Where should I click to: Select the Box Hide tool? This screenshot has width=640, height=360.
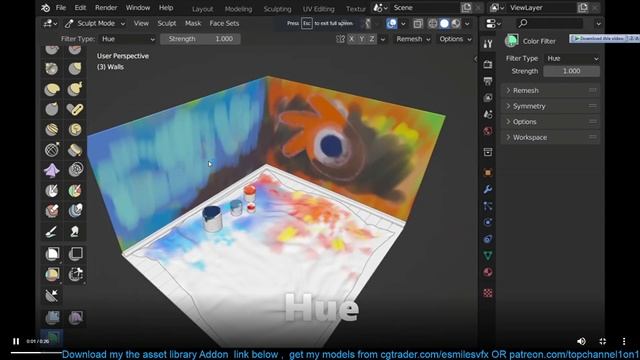pos(75,254)
